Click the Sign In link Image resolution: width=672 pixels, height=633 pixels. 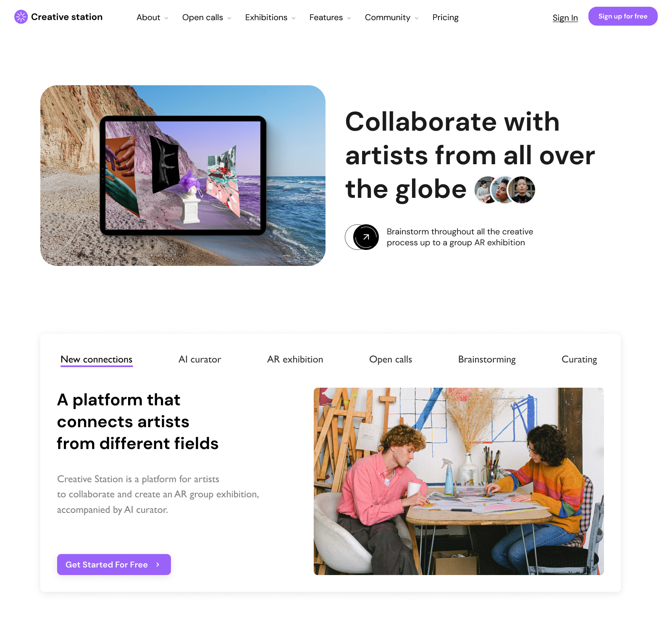coord(565,18)
